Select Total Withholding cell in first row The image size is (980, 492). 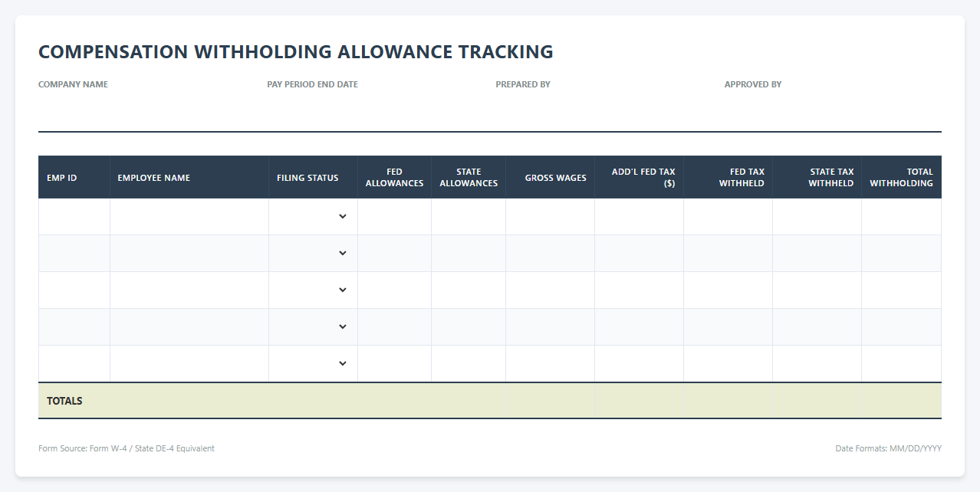tap(901, 217)
